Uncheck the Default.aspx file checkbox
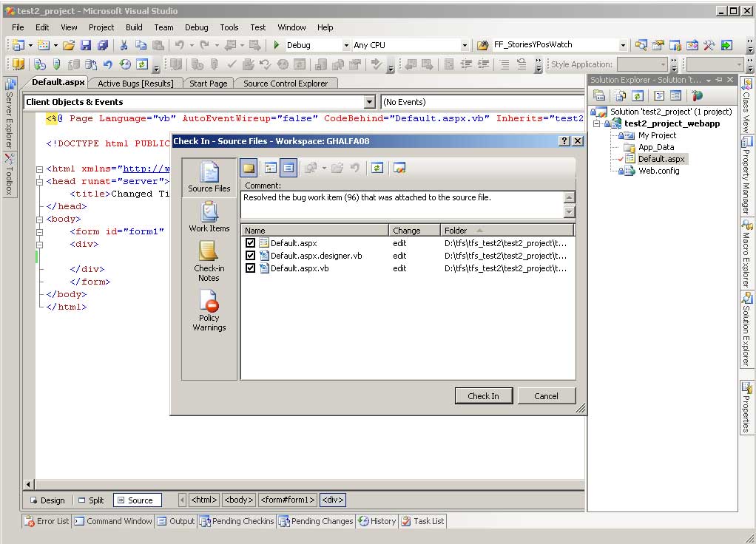The height and width of the screenshot is (544, 756). (x=250, y=243)
